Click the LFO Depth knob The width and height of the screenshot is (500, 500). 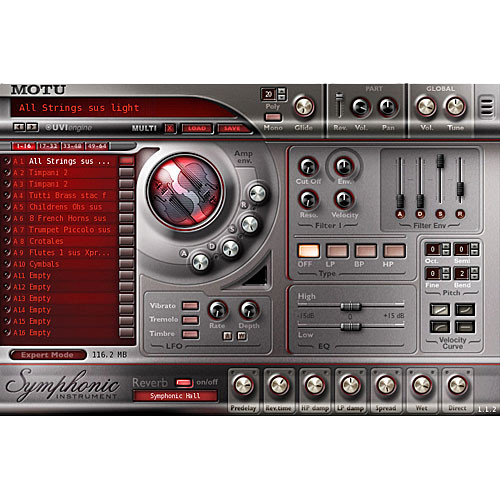point(249,310)
